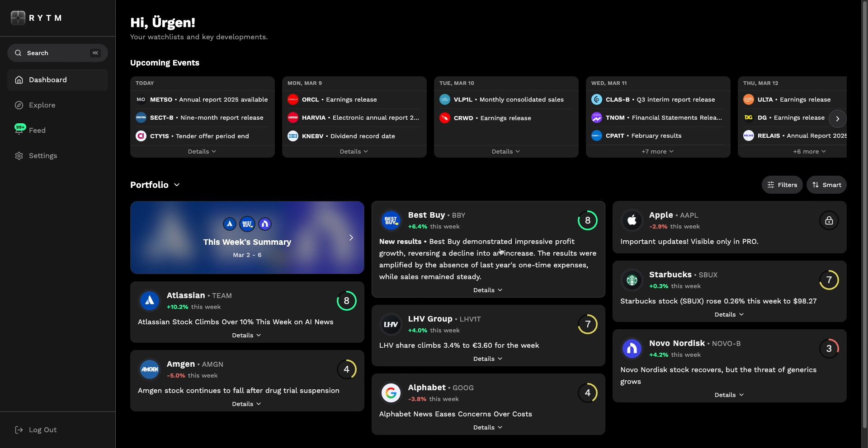This screenshot has width=868, height=448.
Task: Expand +6 more under THU, MAR 12
Action: pos(810,151)
